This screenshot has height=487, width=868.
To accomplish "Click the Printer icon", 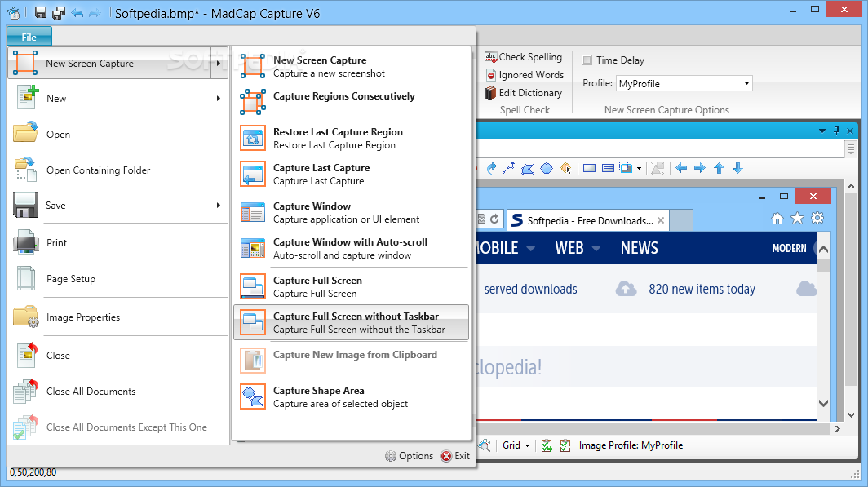I will (25, 242).
